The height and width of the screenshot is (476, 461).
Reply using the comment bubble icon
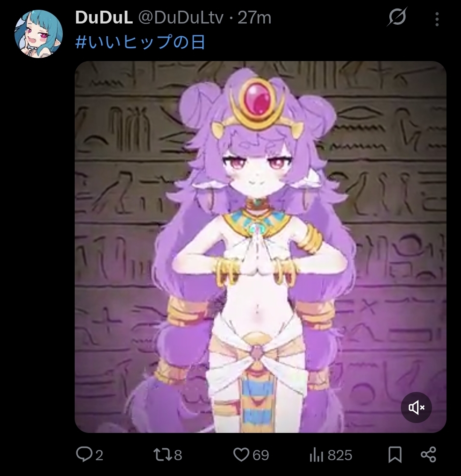[83, 455]
